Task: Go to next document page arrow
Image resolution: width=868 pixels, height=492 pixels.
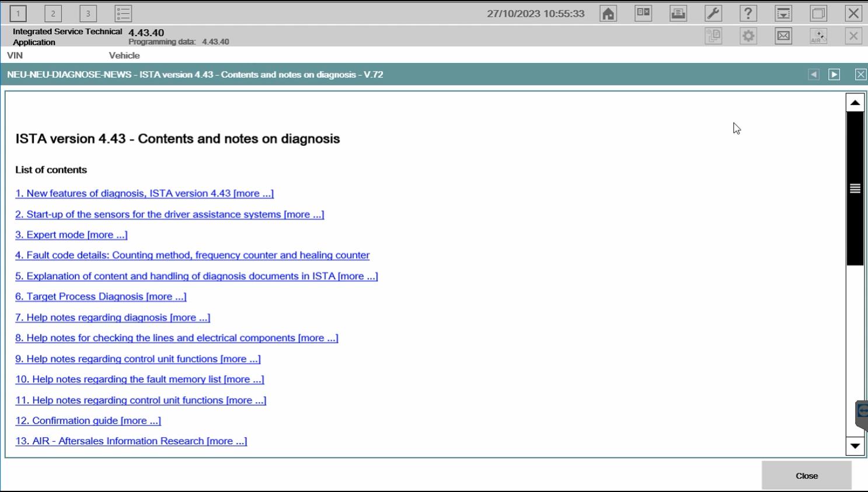Action: point(834,75)
